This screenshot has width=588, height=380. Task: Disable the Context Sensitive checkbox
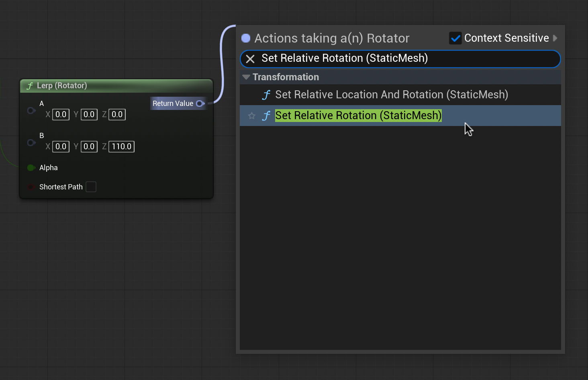(455, 38)
